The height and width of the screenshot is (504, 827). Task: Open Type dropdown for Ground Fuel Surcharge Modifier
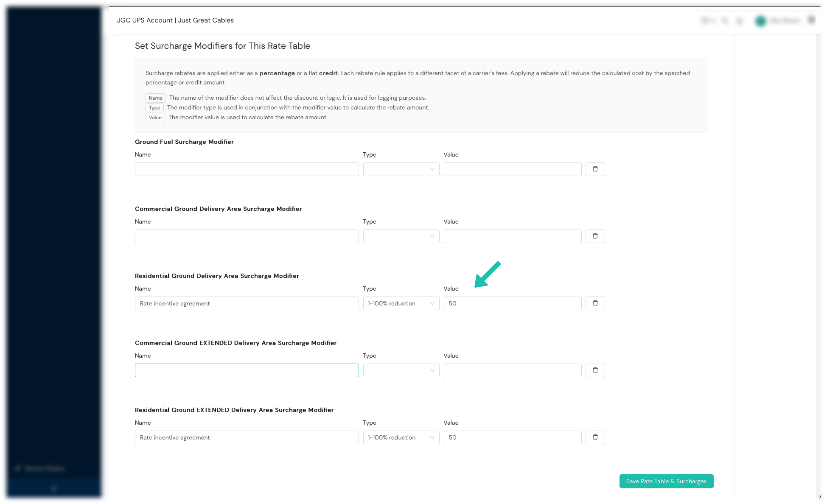click(401, 169)
